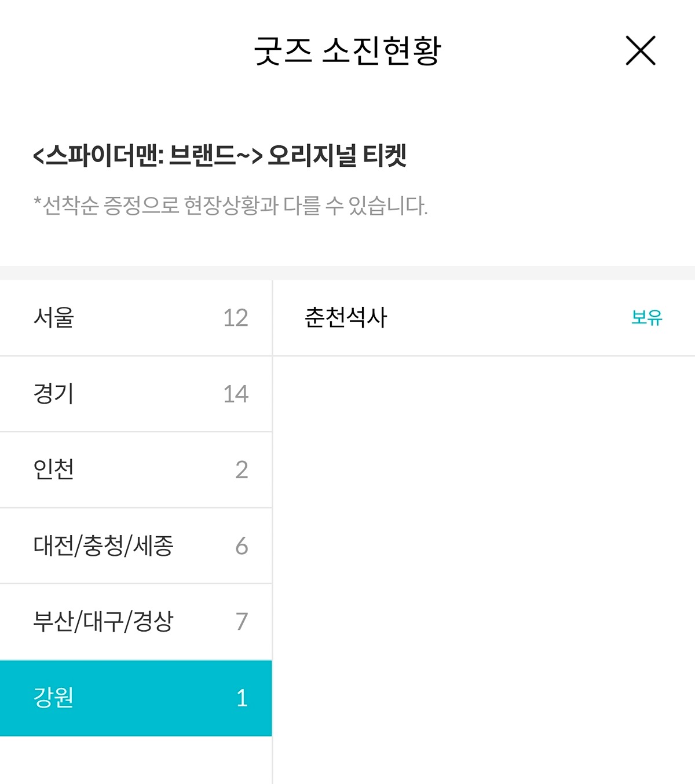Screen dimensions: 695x784
Task: Click the 굿즈 소진현황 title text
Action: tap(348, 50)
